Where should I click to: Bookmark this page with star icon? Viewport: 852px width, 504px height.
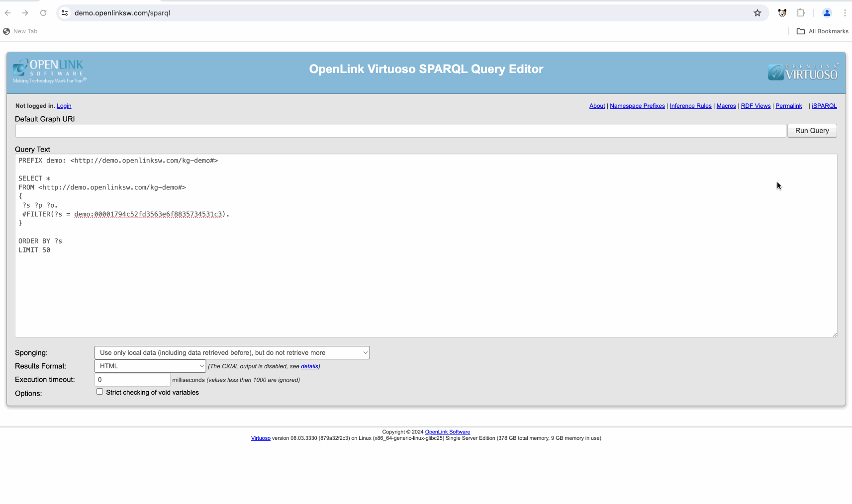click(757, 13)
